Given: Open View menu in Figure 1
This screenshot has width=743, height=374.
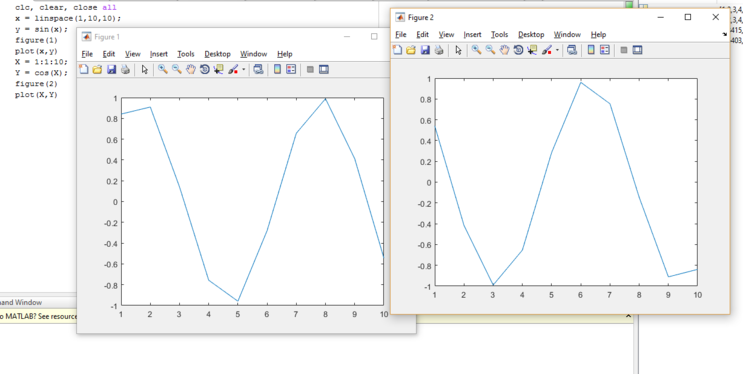Looking at the screenshot, I should click(133, 54).
